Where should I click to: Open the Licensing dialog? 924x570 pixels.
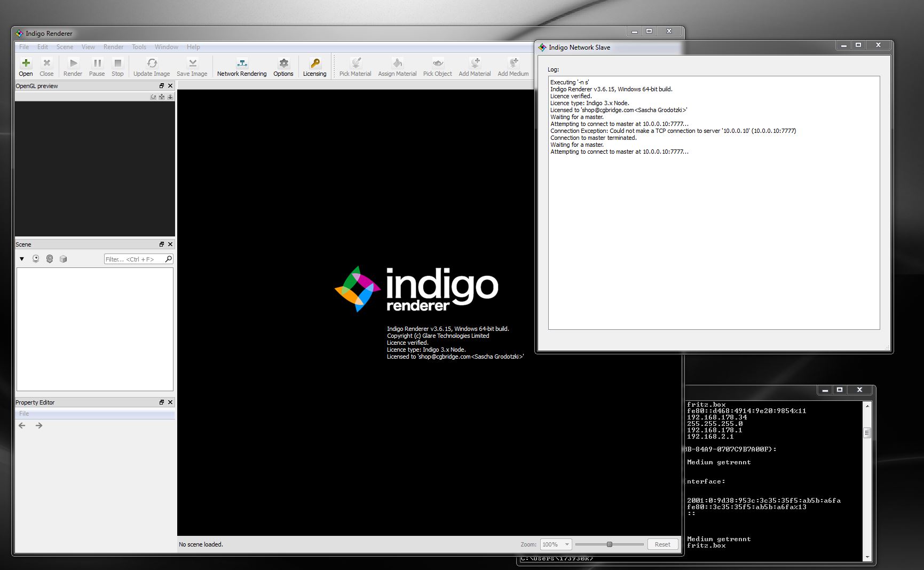click(315, 67)
